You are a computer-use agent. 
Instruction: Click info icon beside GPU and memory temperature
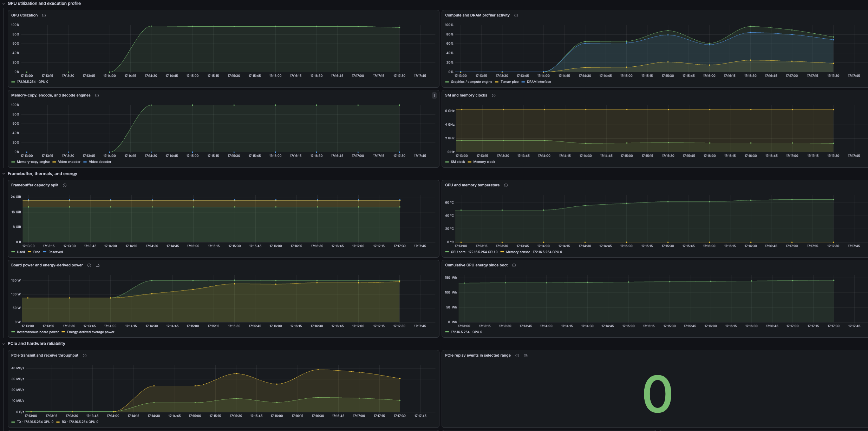tap(506, 185)
